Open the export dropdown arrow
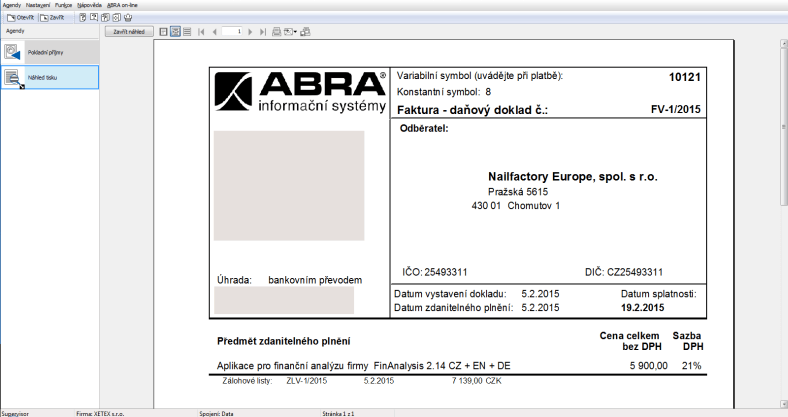 tap(295, 32)
